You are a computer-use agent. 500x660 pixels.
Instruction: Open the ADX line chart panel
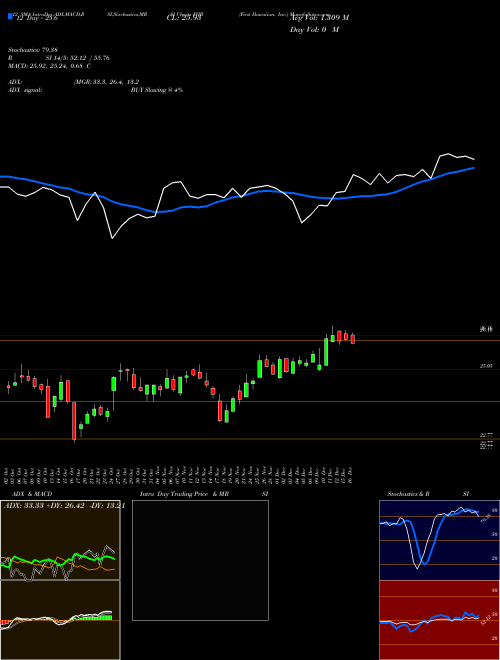[60, 540]
